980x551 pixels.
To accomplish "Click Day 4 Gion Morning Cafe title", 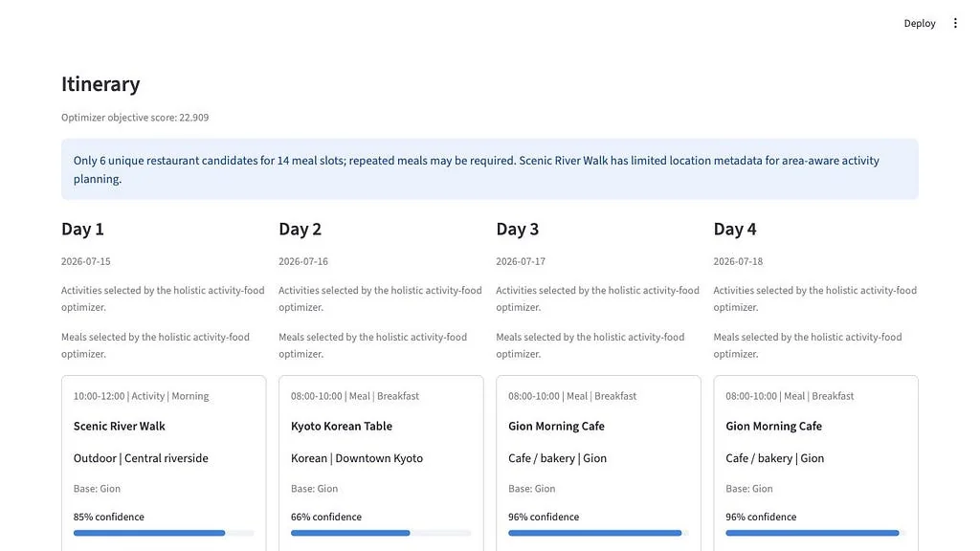I will [773, 426].
